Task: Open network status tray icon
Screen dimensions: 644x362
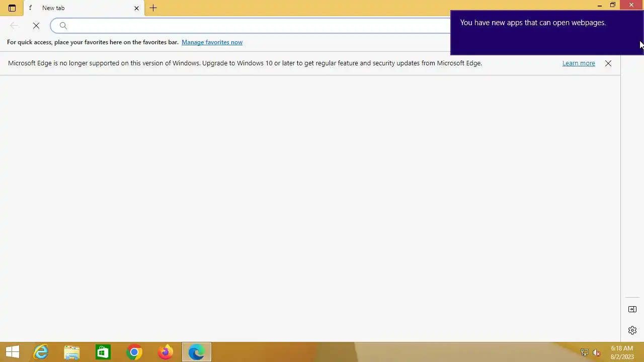Action: tap(585, 352)
